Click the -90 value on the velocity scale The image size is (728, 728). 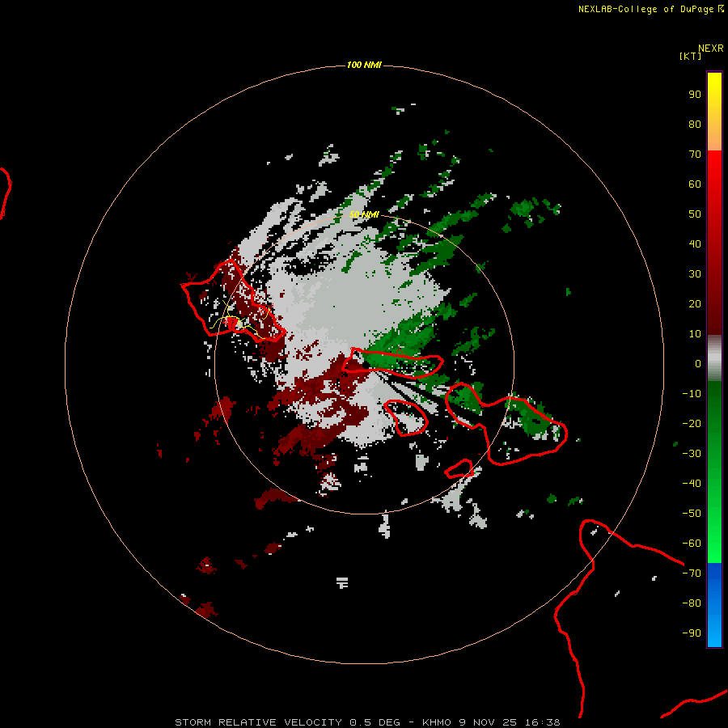coord(692,633)
